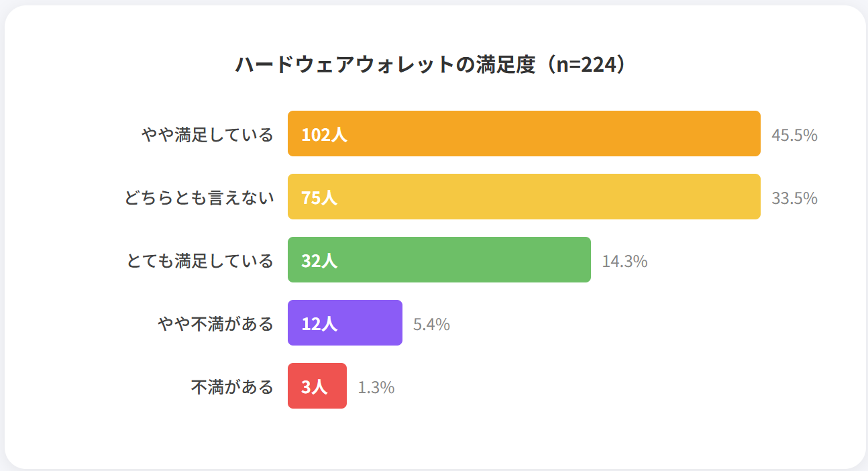Click the やや不満がある category label
The width and height of the screenshot is (868, 471).
(x=215, y=324)
